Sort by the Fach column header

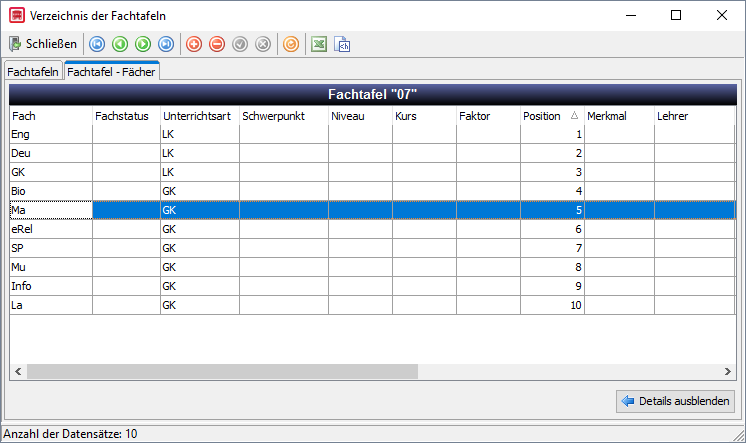(x=50, y=116)
